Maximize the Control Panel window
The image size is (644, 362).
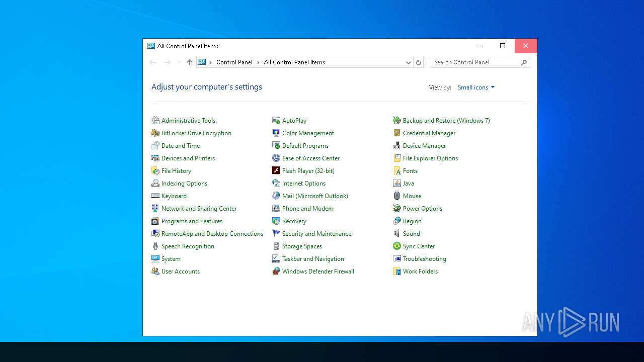pyautogui.click(x=503, y=46)
